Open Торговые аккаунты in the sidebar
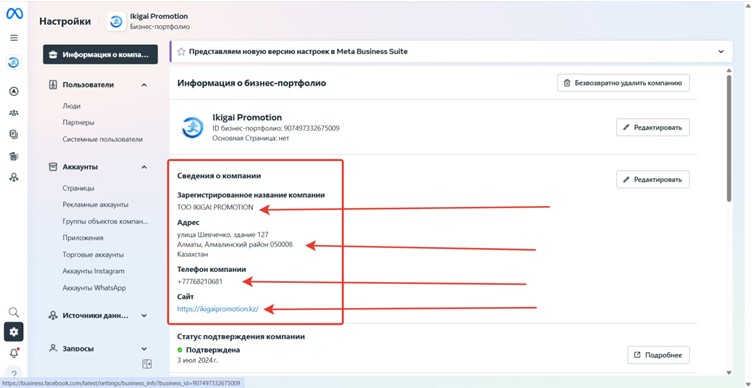Image resolution: width=752 pixels, height=388 pixels. [x=93, y=255]
